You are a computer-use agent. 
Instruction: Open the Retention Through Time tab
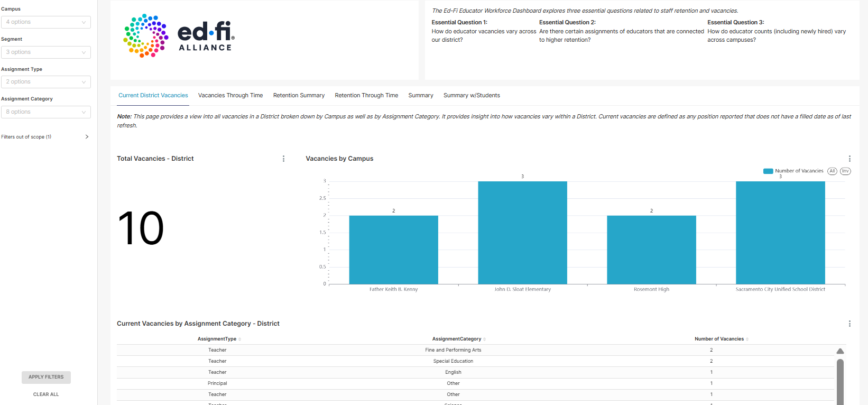click(366, 96)
